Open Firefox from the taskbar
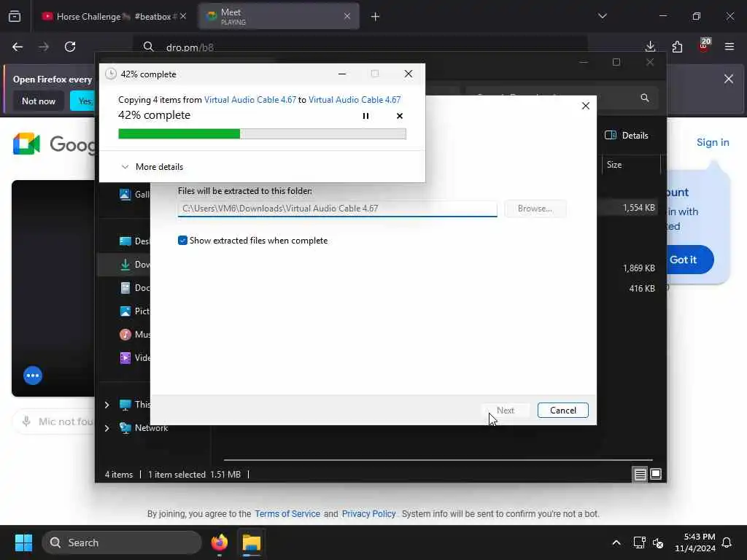 coord(219,542)
